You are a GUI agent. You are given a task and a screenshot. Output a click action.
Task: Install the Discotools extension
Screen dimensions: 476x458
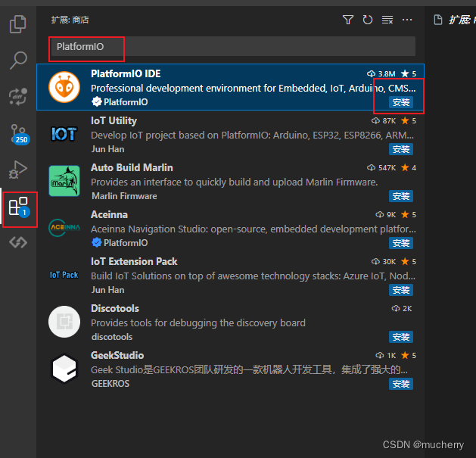(401, 337)
